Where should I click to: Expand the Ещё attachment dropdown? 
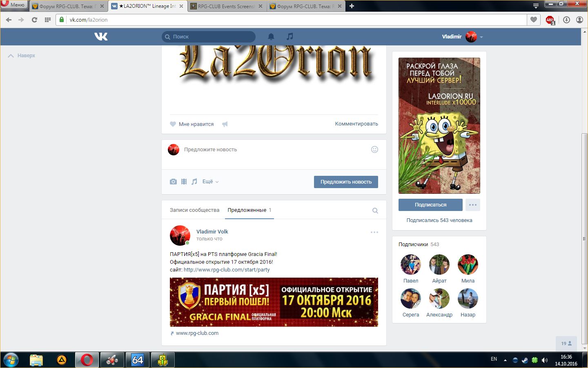pos(211,182)
